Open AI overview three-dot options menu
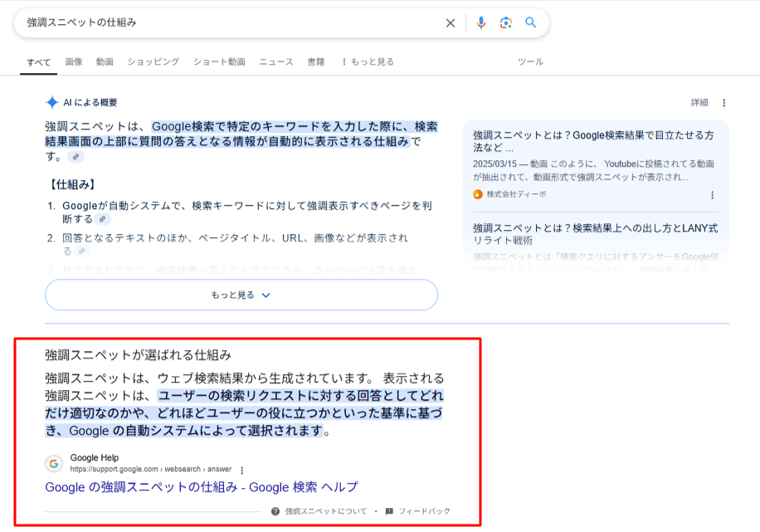Viewport: 760px width, 532px height. click(723, 103)
